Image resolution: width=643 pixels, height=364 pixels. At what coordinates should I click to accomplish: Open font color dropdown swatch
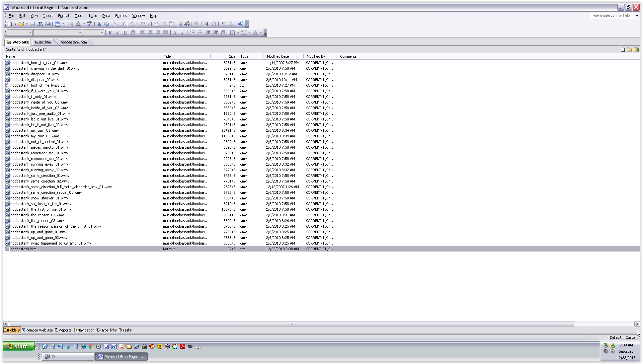pos(261,33)
